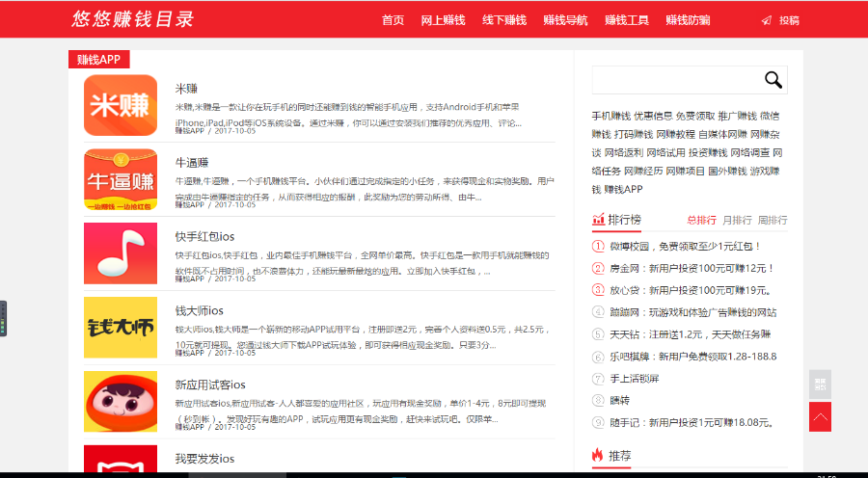This screenshot has height=478, width=868.
Task: Open the 牛逼赚 red envelope app icon
Action: pos(121,179)
